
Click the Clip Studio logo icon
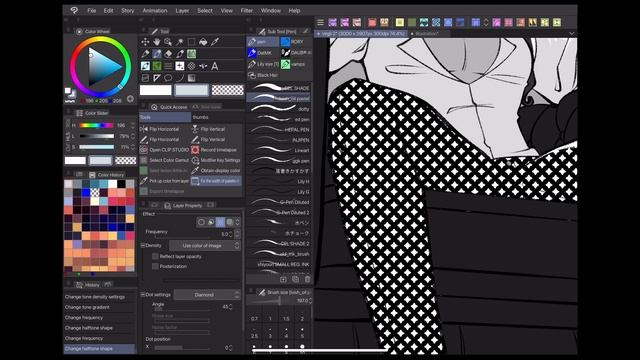(74, 11)
